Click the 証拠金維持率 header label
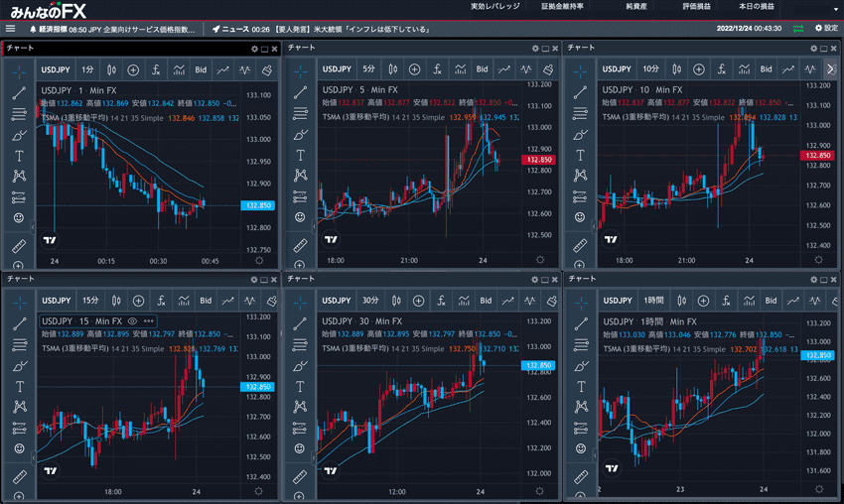 point(562,7)
